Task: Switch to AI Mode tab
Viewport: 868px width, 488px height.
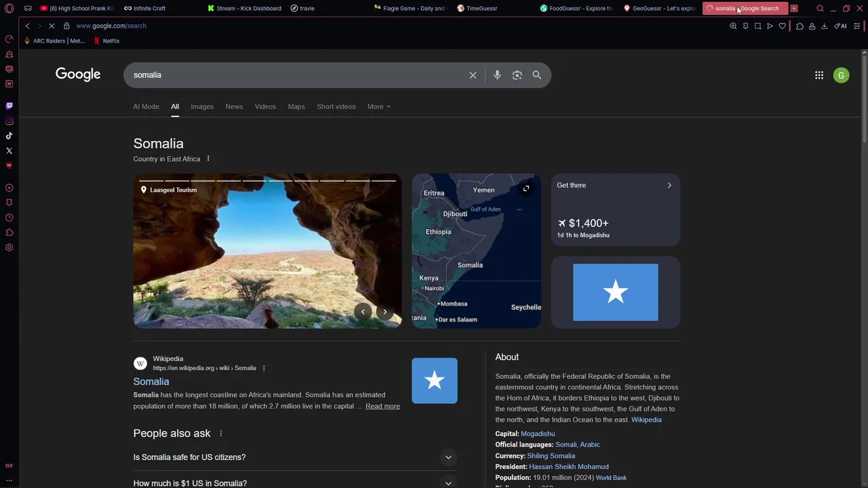Action: [146, 106]
